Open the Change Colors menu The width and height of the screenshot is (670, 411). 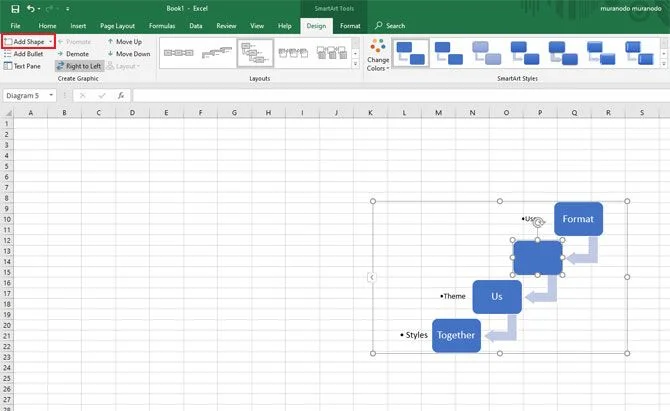tap(378, 55)
